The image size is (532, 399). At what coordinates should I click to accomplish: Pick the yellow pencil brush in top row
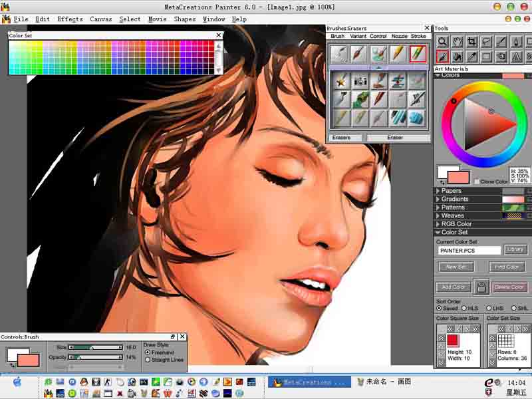click(398, 54)
